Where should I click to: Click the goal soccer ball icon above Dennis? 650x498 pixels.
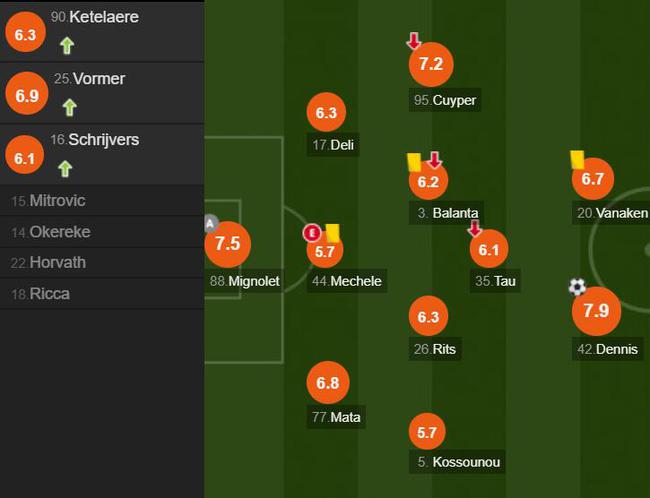coord(577,287)
